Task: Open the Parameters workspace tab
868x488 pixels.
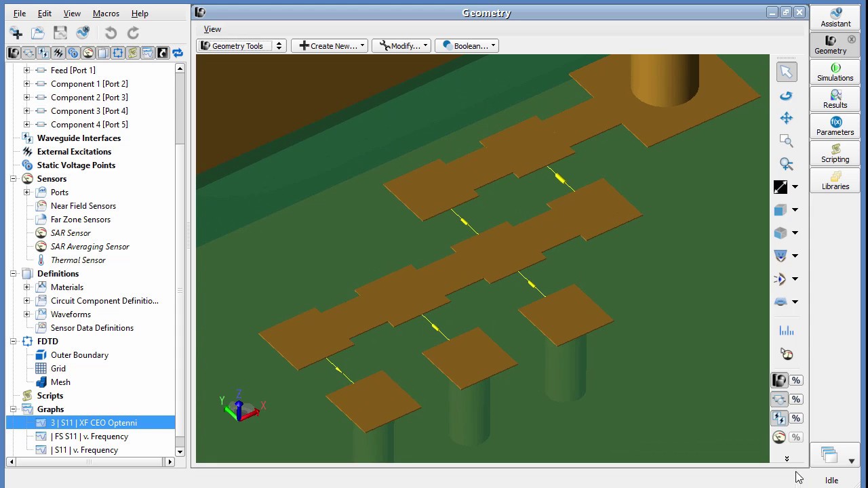Action: click(835, 126)
